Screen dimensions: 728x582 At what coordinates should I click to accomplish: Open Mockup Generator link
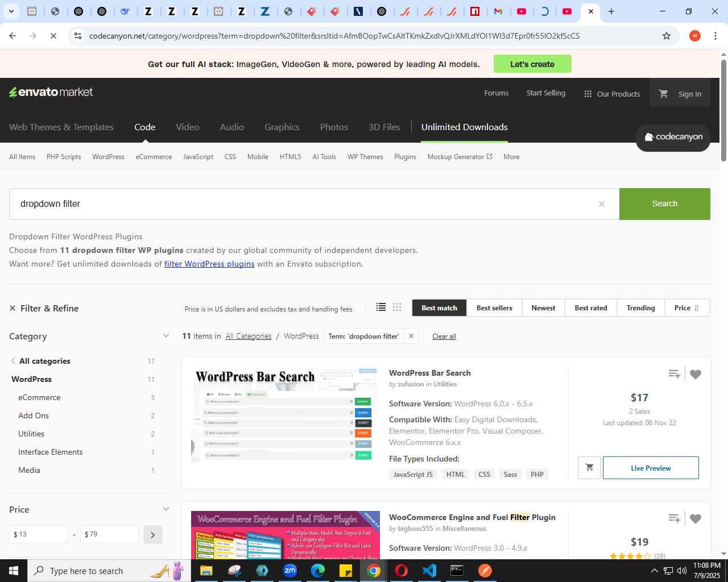460,157
